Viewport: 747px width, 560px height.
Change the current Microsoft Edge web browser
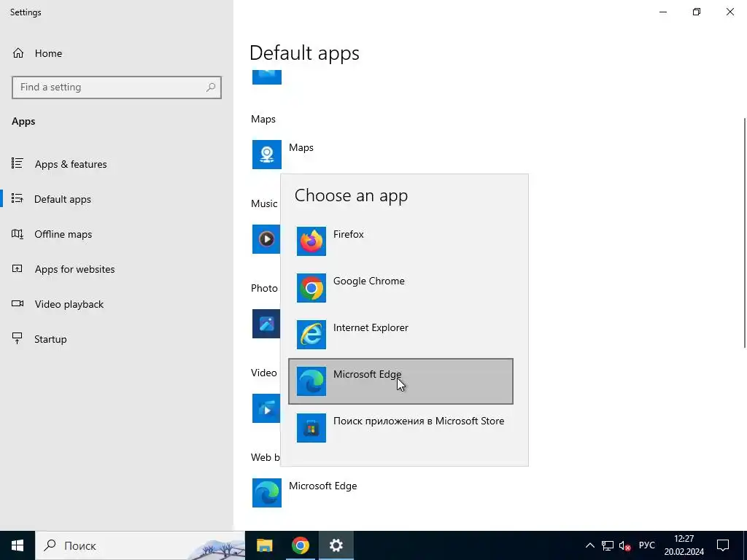(305, 493)
